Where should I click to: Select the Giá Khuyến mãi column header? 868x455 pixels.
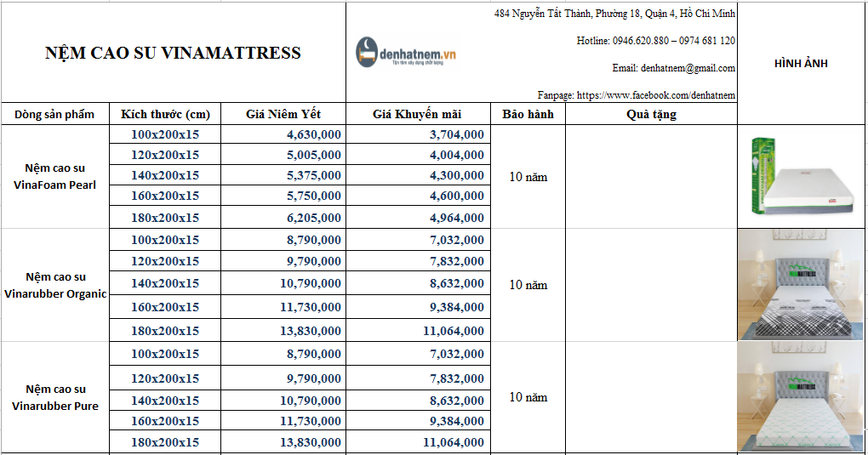click(418, 114)
